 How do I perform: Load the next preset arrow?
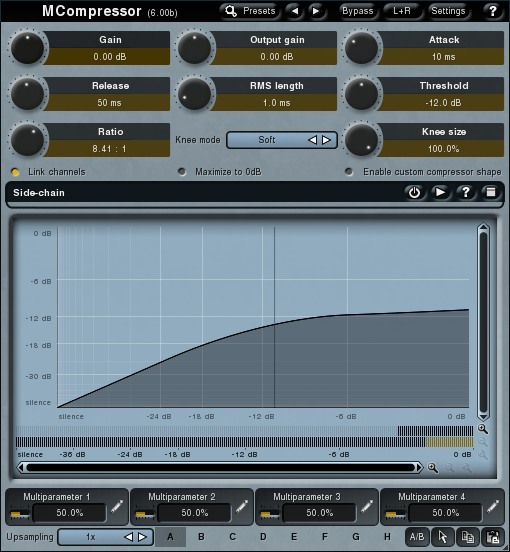pos(316,11)
